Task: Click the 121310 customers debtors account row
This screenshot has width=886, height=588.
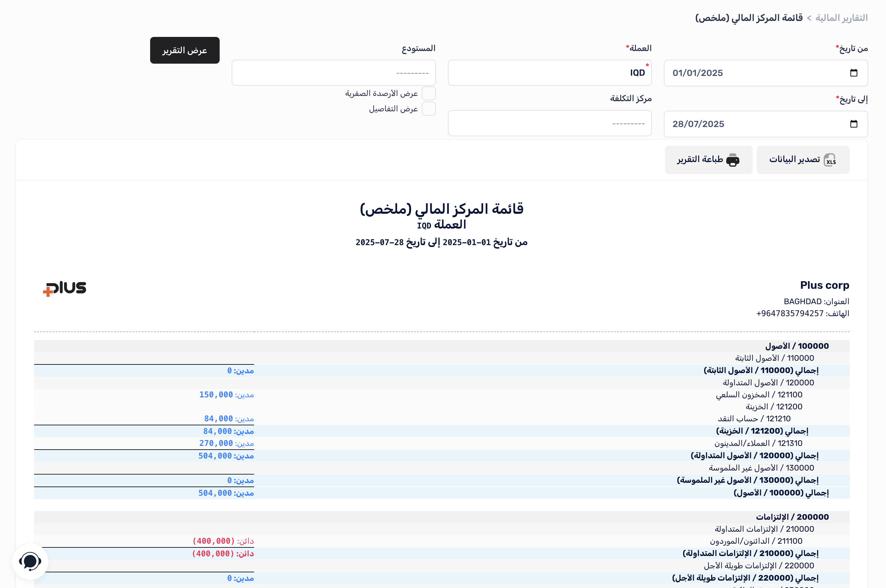Action: coord(758,443)
